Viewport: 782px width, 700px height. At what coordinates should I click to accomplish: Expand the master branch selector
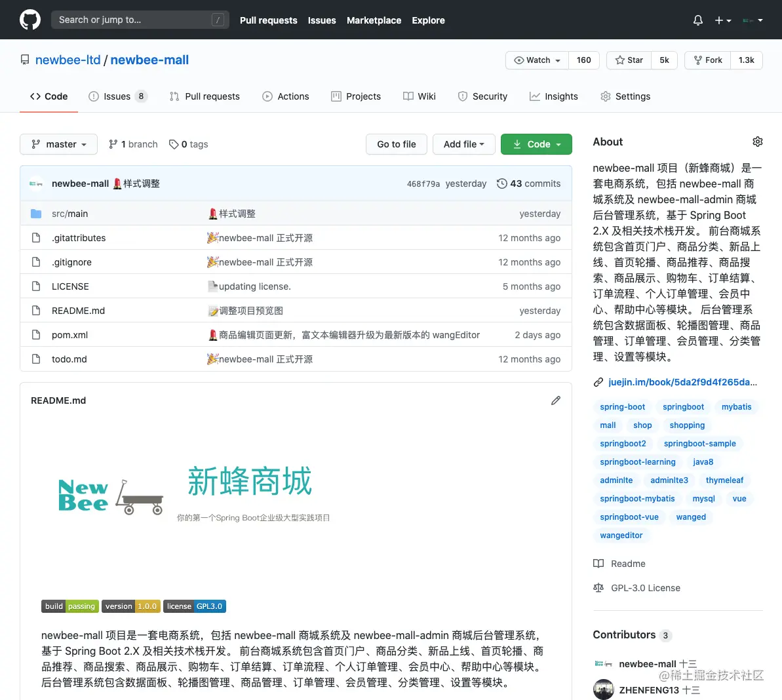(x=58, y=144)
